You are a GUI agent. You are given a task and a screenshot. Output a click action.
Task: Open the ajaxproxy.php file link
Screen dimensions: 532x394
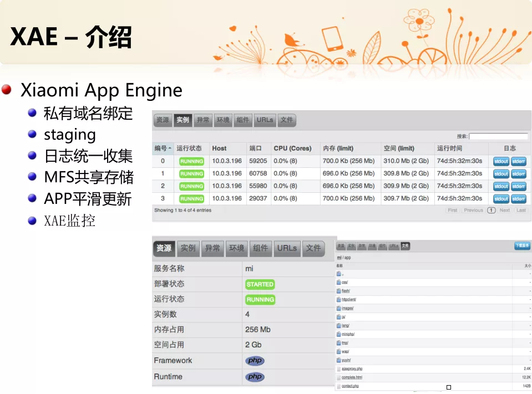tap(352, 369)
